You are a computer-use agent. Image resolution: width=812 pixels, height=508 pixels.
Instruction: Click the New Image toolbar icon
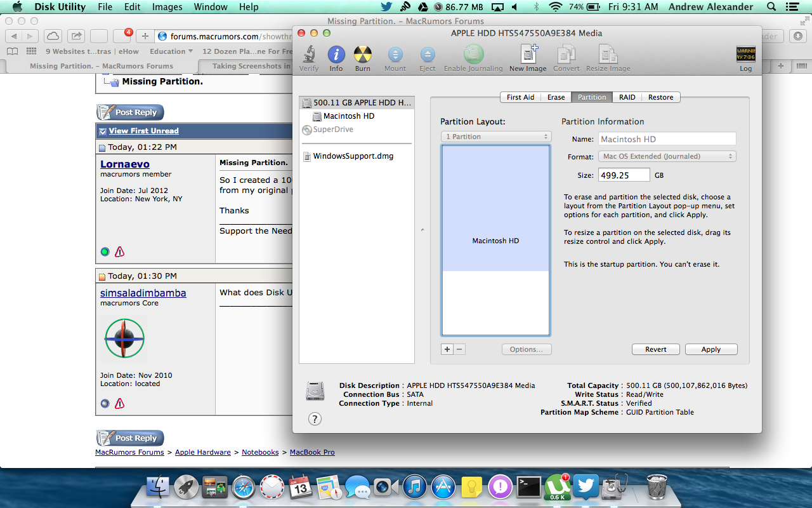pos(528,55)
